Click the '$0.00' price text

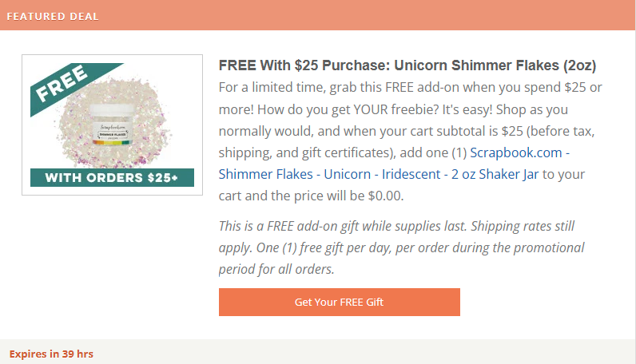coord(387,196)
